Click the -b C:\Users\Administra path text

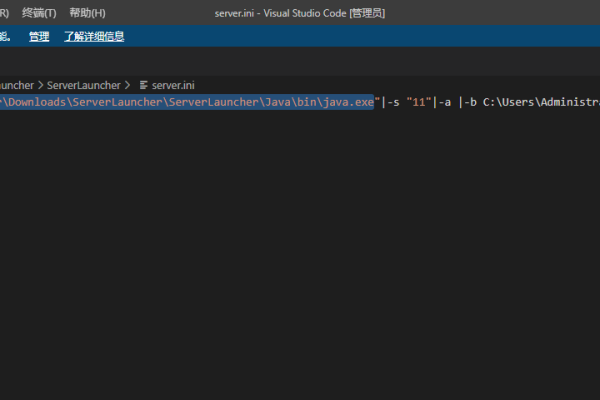(x=532, y=102)
